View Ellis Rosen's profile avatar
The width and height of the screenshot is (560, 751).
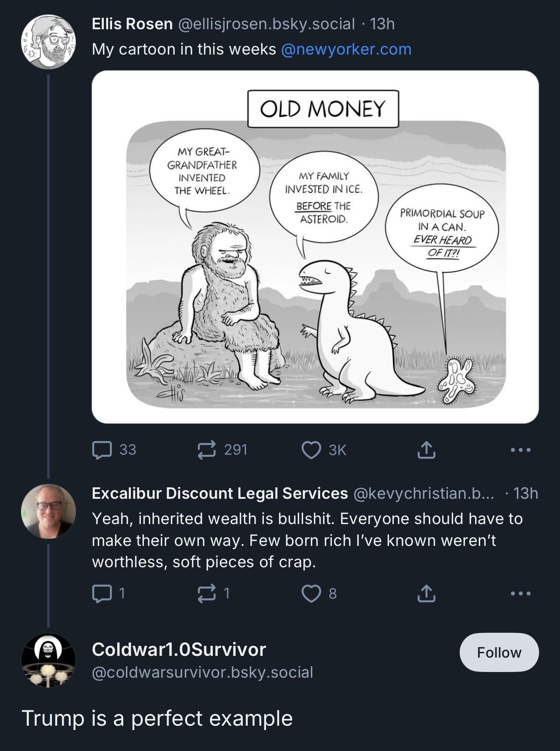(x=48, y=42)
